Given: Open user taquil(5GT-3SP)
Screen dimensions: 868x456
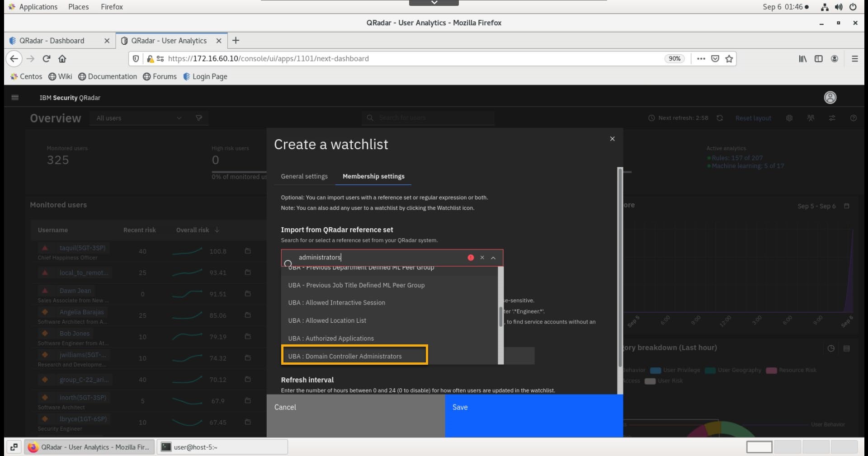Looking at the screenshot, I should point(82,248).
